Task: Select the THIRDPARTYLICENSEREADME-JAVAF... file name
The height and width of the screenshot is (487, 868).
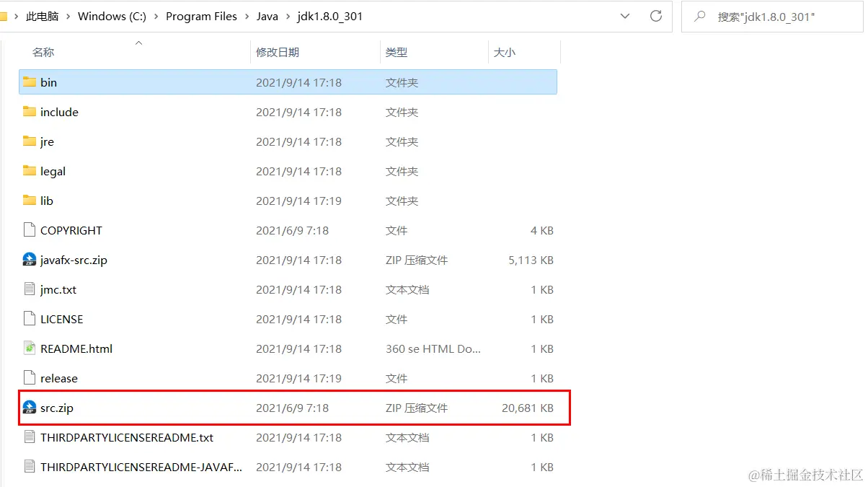Action: point(141,467)
